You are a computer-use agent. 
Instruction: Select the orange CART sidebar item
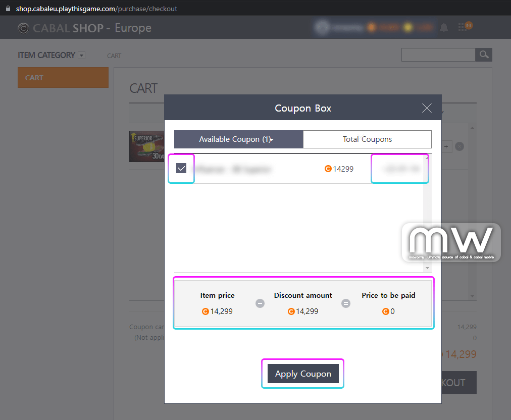(x=63, y=78)
